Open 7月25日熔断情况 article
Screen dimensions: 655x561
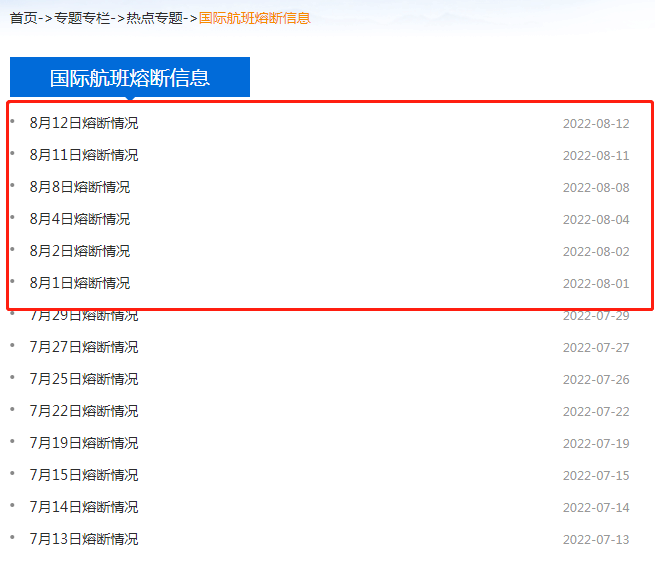point(84,379)
